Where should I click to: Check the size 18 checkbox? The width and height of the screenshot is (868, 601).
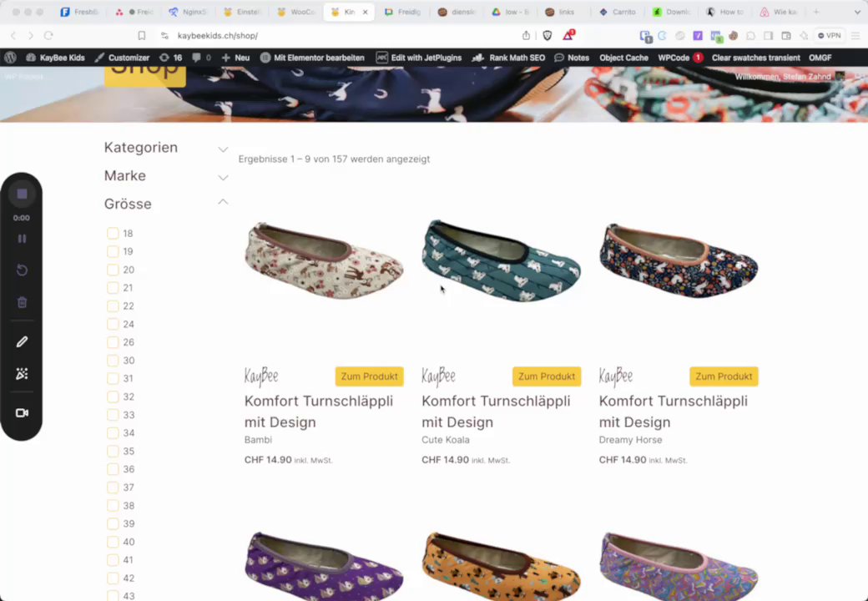pos(113,234)
